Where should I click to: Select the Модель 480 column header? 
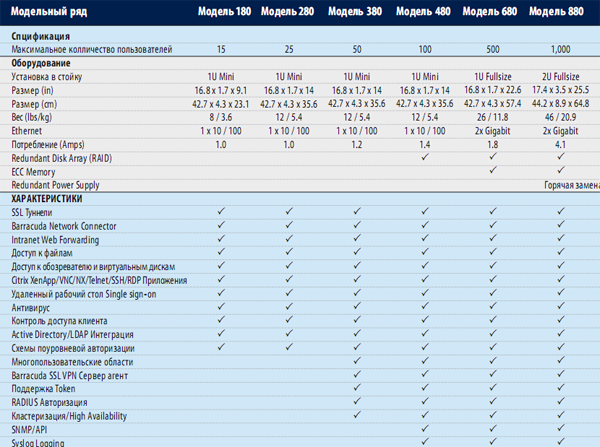[423, 11]
